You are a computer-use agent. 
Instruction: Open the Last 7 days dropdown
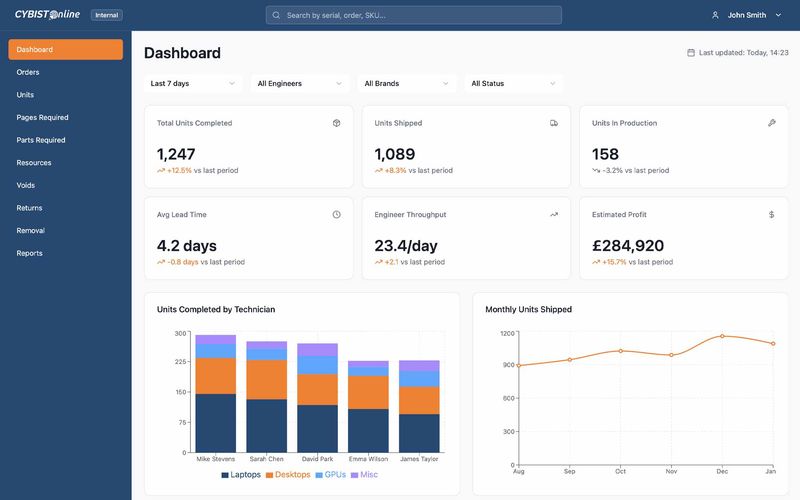click(193, 84)
